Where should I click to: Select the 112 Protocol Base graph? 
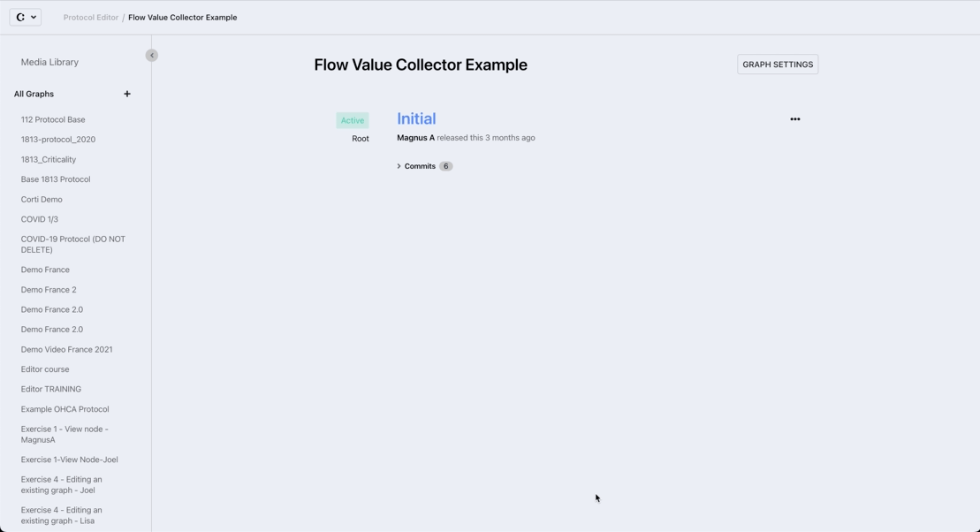tap(53, 119)
